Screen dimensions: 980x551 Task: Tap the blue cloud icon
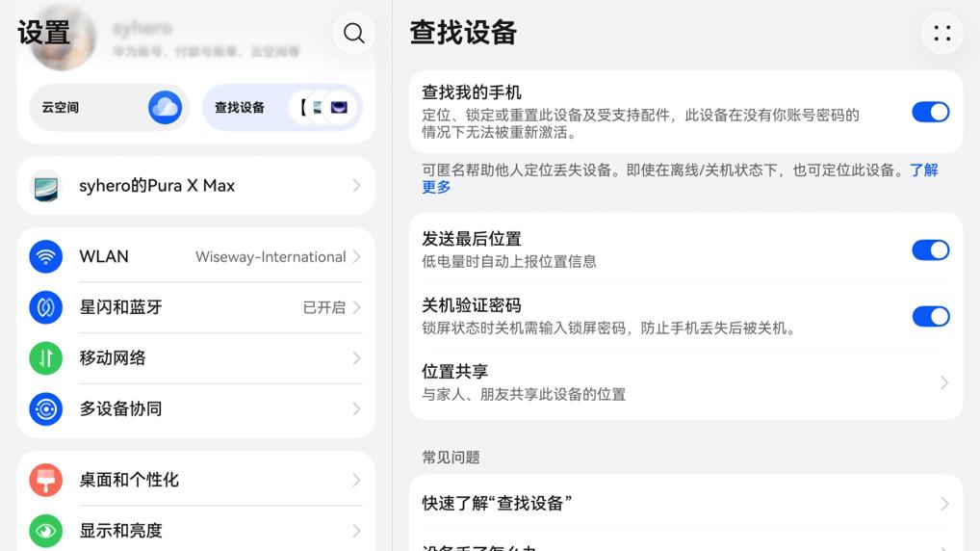(165, 108)
